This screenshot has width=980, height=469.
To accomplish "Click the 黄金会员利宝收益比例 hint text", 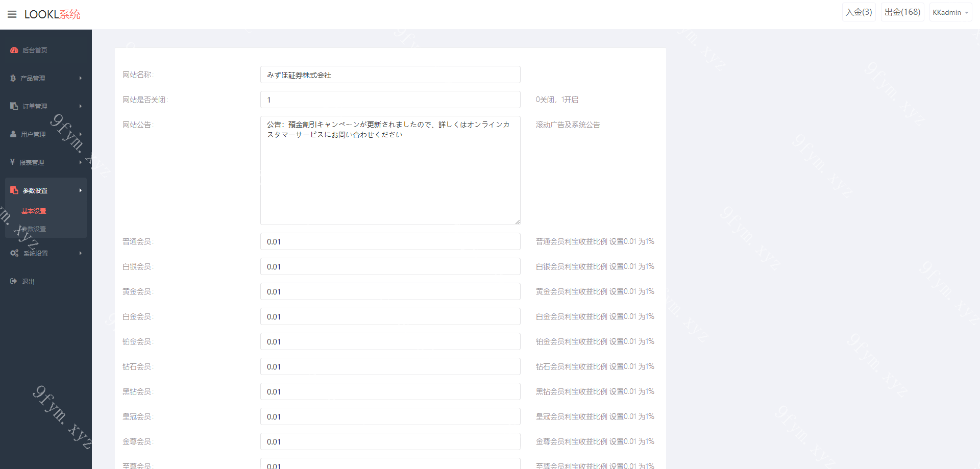I will coord(595,291).
